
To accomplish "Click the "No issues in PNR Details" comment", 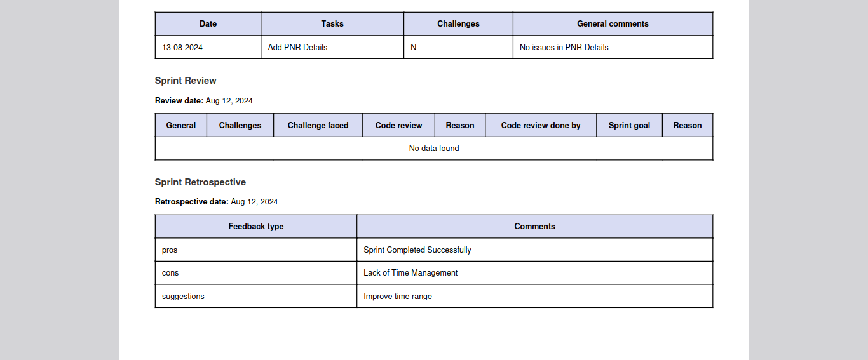I will click(564, 48).
